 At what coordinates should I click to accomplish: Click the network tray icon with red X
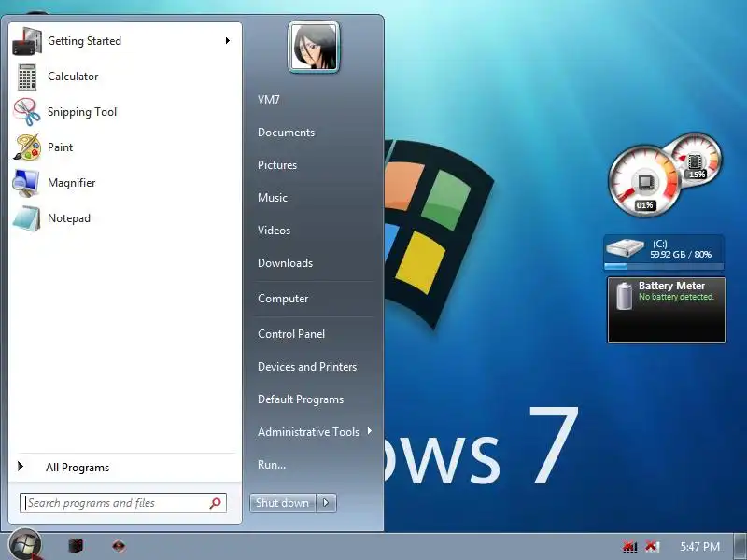pos(630,546)
